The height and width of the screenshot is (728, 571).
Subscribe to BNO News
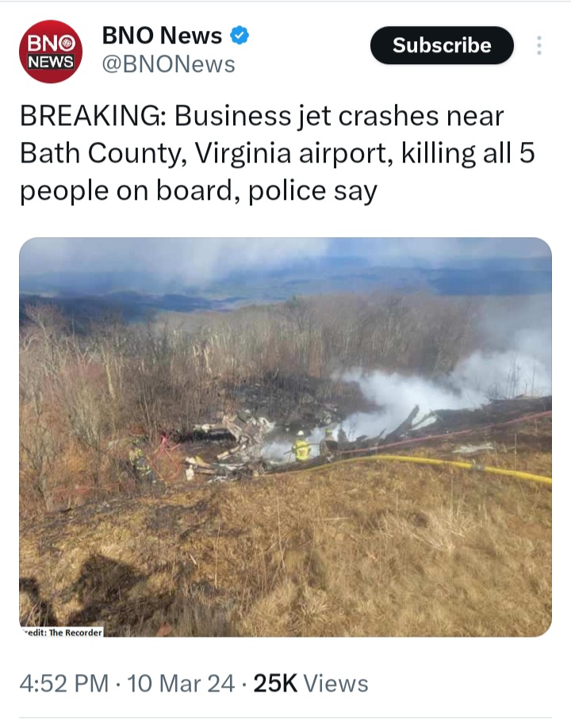[442, 45]
